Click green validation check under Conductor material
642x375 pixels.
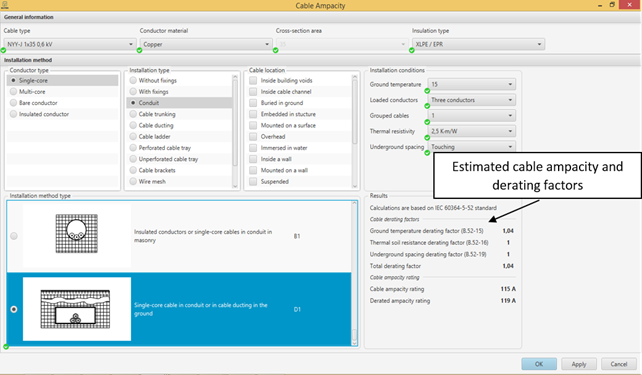139,50
